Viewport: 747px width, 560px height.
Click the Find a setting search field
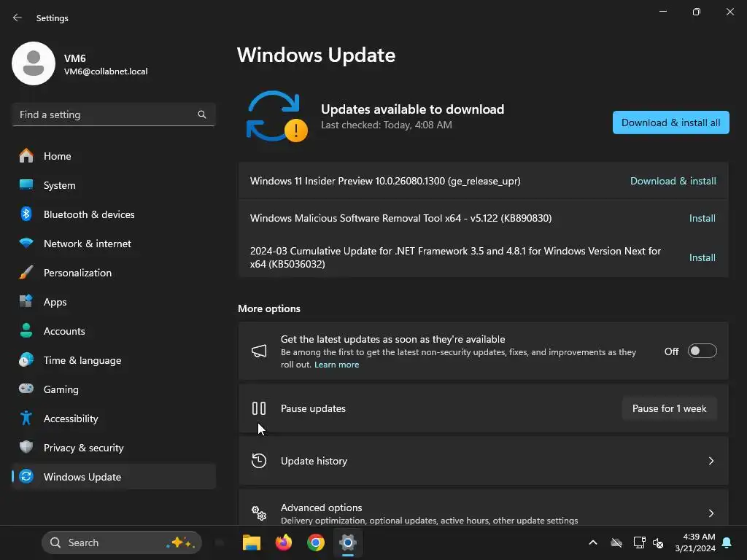click(113, 114)
